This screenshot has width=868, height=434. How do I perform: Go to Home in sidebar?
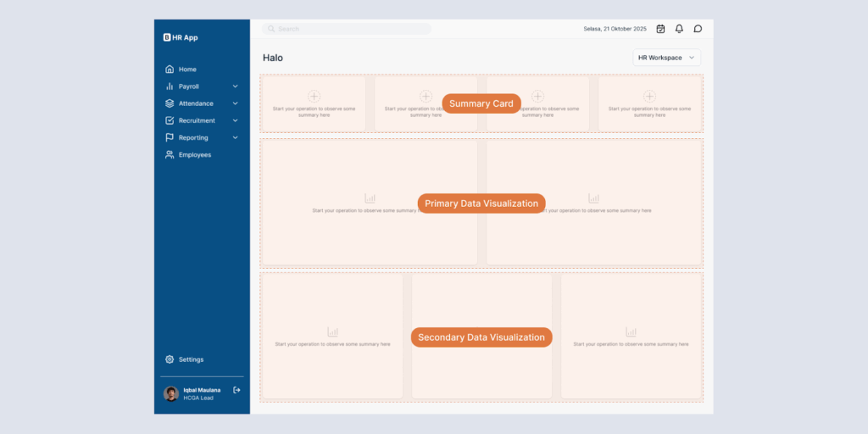(x=186, y=70)
